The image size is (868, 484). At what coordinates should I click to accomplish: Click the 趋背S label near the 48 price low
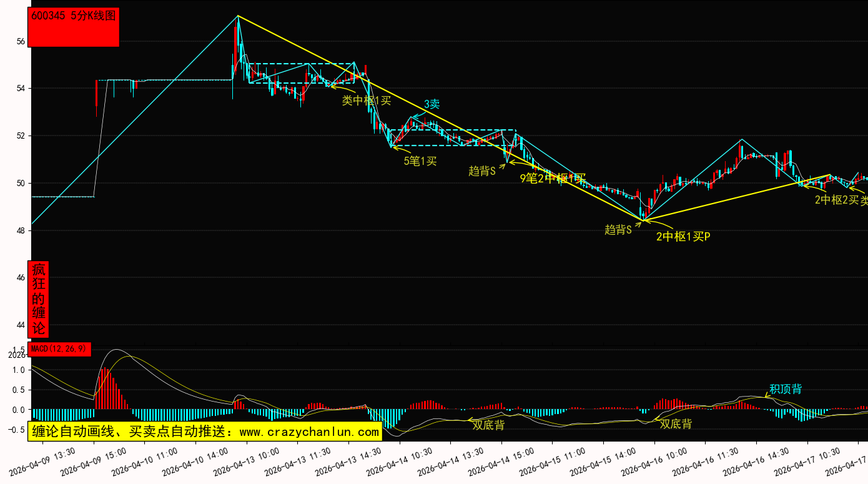618,229
